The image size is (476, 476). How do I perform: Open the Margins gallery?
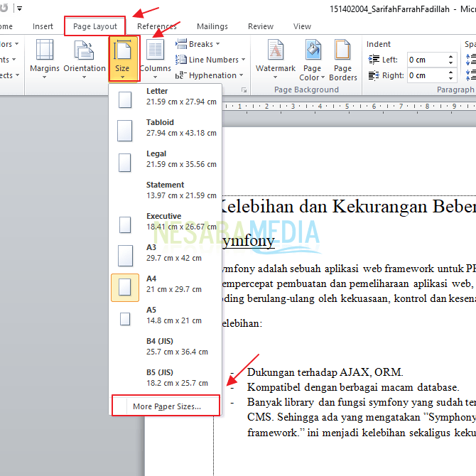[x=45, y=58]
